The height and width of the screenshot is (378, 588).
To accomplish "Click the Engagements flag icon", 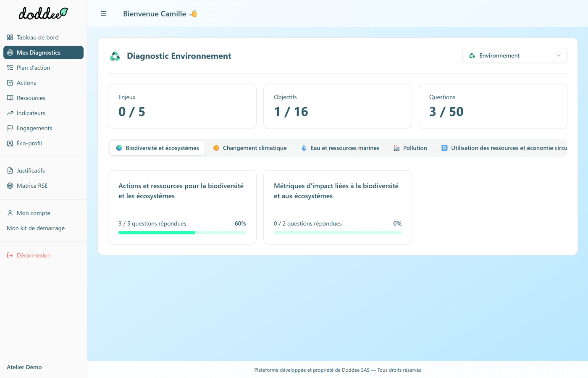I will [10, 128].
